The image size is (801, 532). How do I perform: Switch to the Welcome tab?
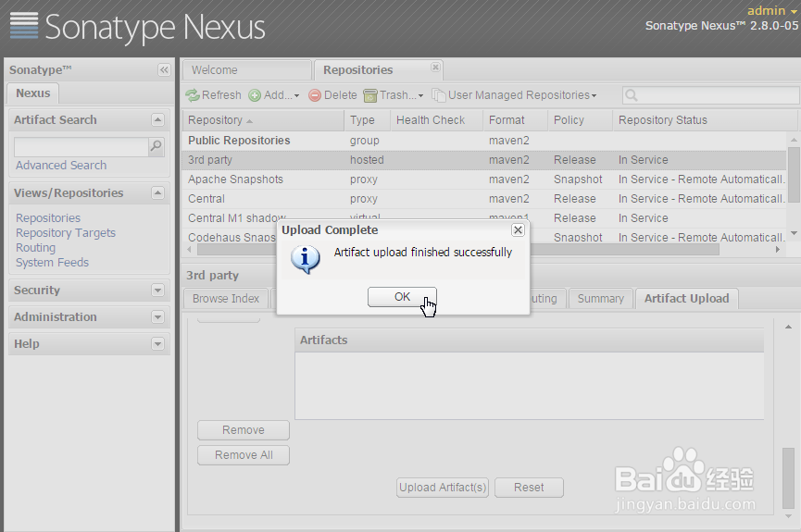[247, 70]
